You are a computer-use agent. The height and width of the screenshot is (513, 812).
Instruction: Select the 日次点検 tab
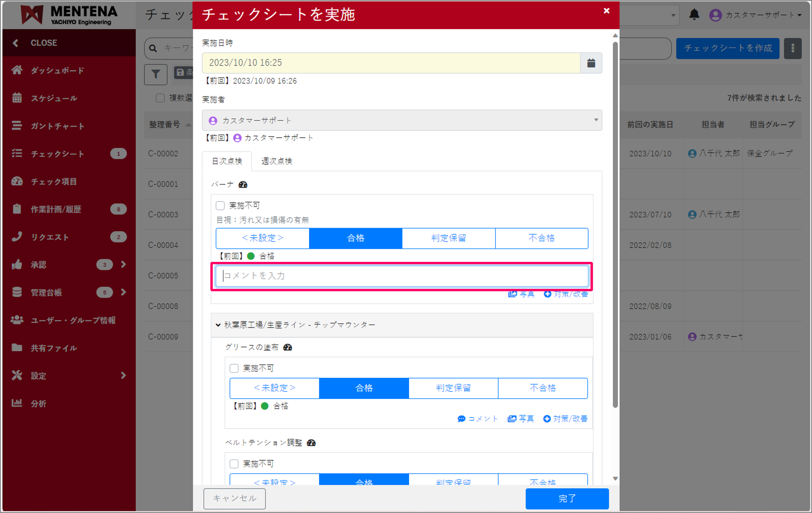coord(227,161)
